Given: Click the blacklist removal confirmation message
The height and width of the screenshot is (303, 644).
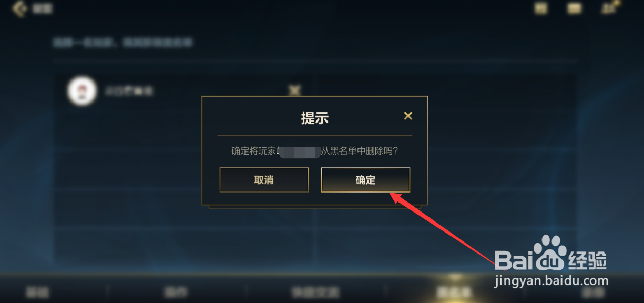Looking at the screenshot, I should 314,151.
